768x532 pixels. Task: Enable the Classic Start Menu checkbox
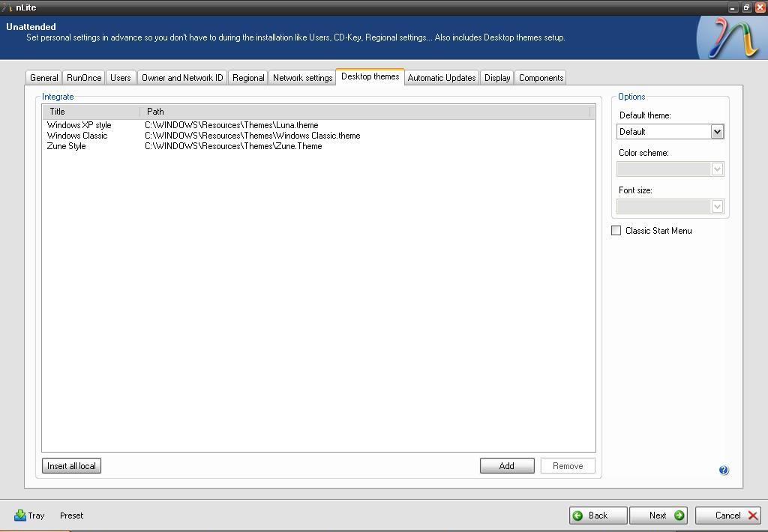(616, 231)
